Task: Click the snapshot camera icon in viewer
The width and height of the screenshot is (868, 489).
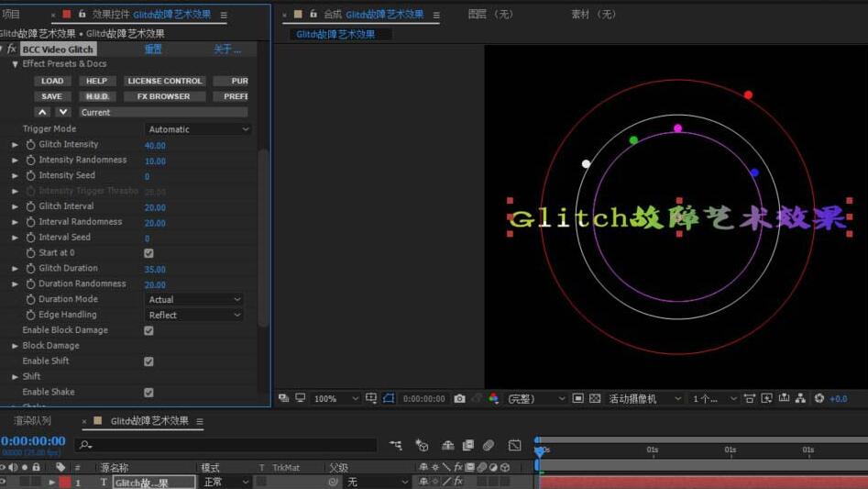Action: pos(459,399)
